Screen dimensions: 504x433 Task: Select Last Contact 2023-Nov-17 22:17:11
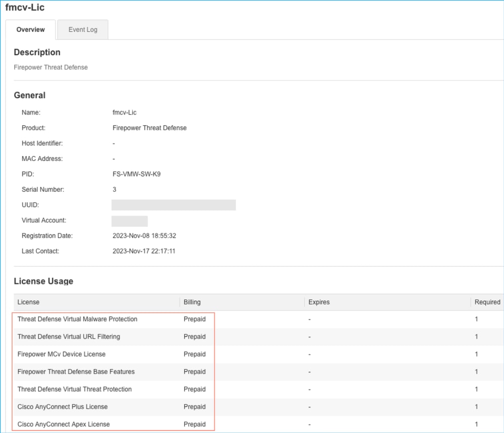(x=144, y=251)
